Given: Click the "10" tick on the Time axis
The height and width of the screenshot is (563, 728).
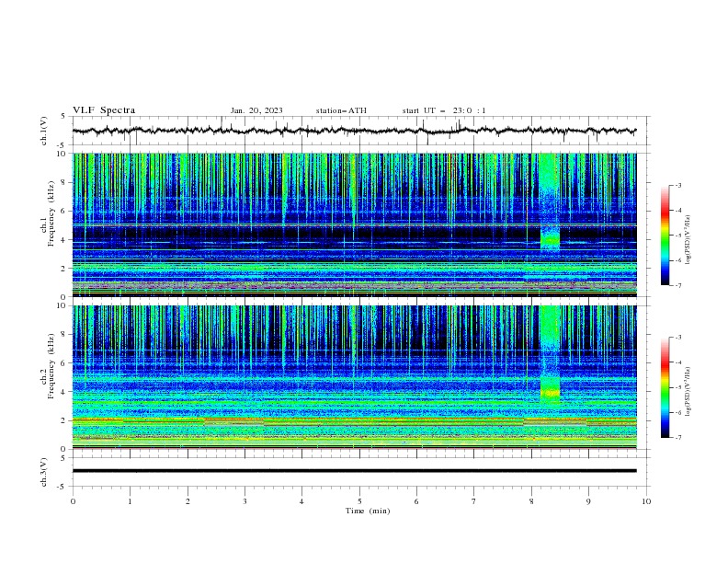Looking at the screenshot, I should tap(646, 501).
